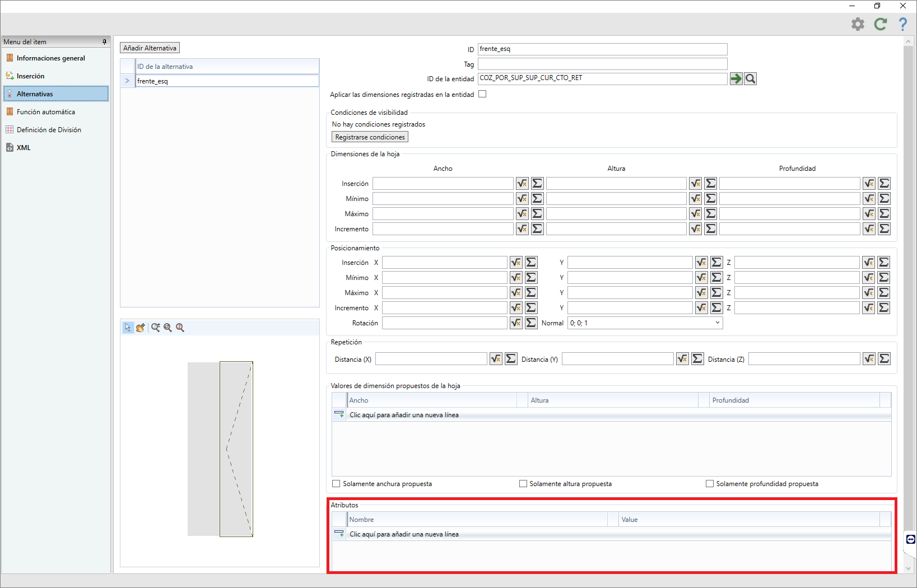Toggle apply dimensions registered in entity checkbox
Viewport: 917px width, 588px height.
click(x=482, y=94)
